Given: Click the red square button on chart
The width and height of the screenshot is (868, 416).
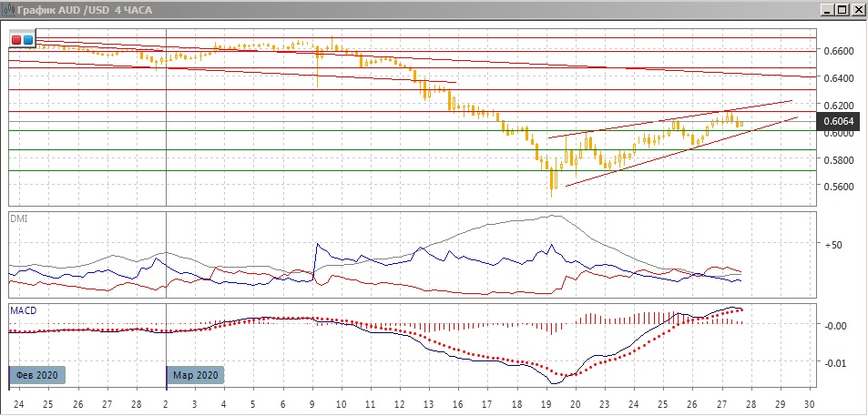Looking at the screenshot, I should click(x=16, y=40).
